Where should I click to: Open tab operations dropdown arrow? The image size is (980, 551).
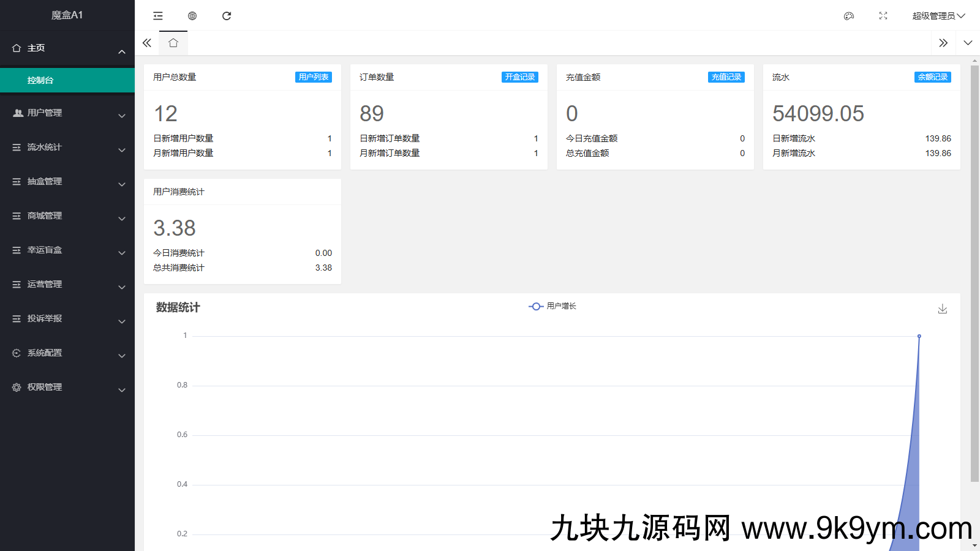coord(968,43)
